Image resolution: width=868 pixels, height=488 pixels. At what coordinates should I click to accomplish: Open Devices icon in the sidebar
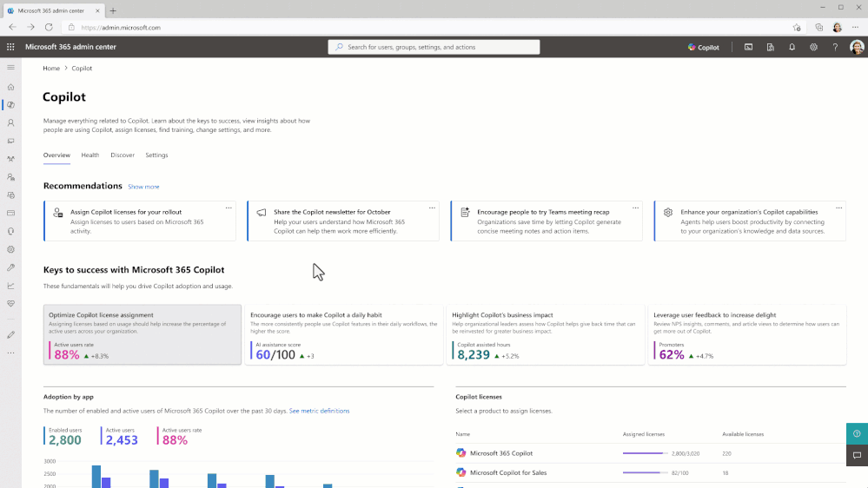tap(10, 141)
